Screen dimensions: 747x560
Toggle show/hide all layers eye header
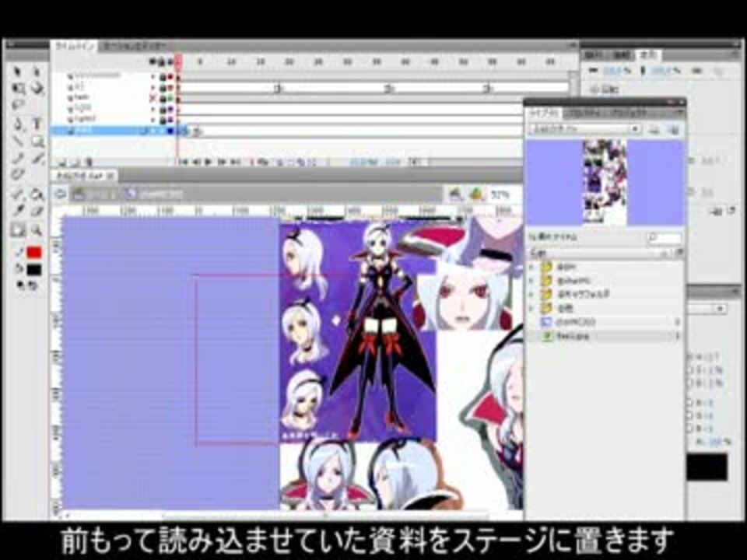[x=153, y=62]
